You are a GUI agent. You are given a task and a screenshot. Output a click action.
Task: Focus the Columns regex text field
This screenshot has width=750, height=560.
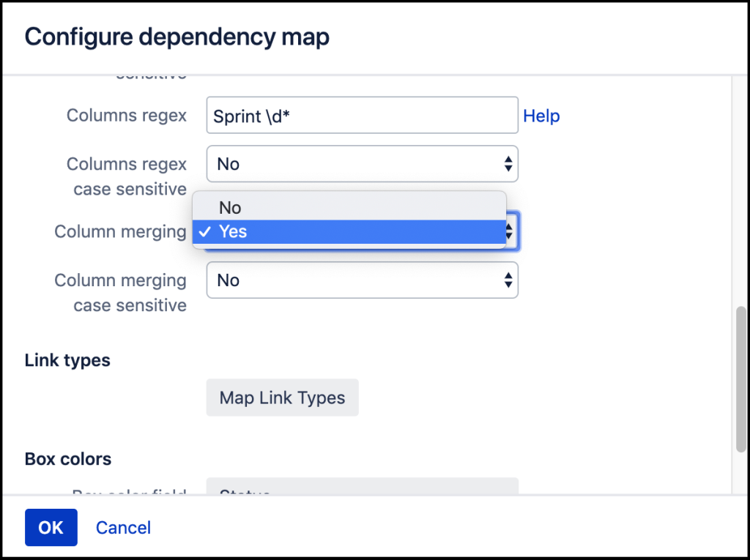[x=362, y=115]
